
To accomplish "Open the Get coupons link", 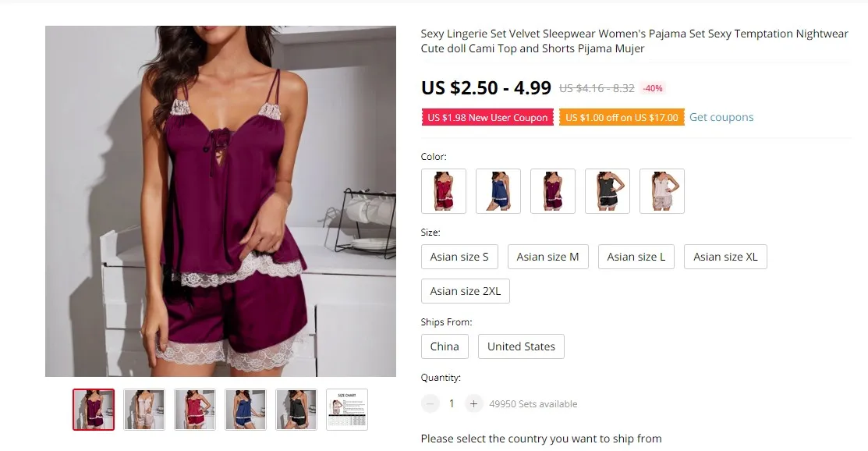I will click(721, 118).
